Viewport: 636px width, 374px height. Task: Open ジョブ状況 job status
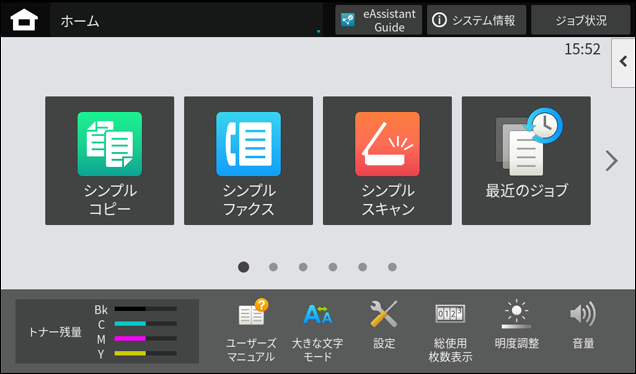tap(580, 20)
